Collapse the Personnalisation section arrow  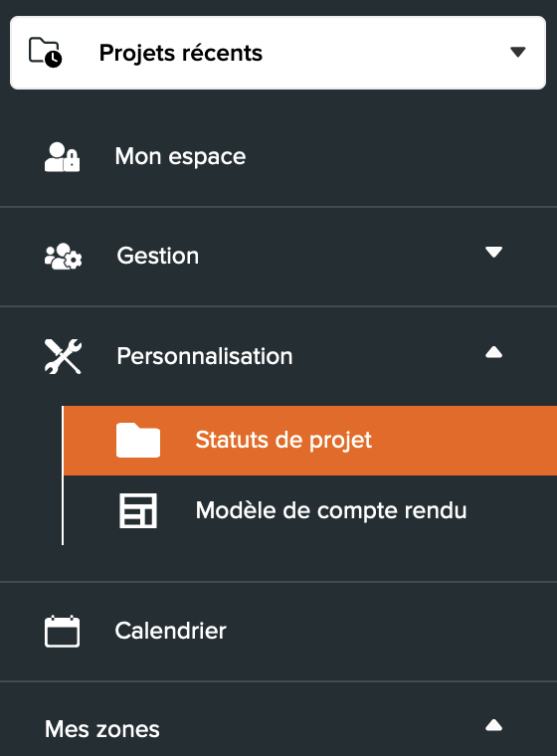coord(493,352)
